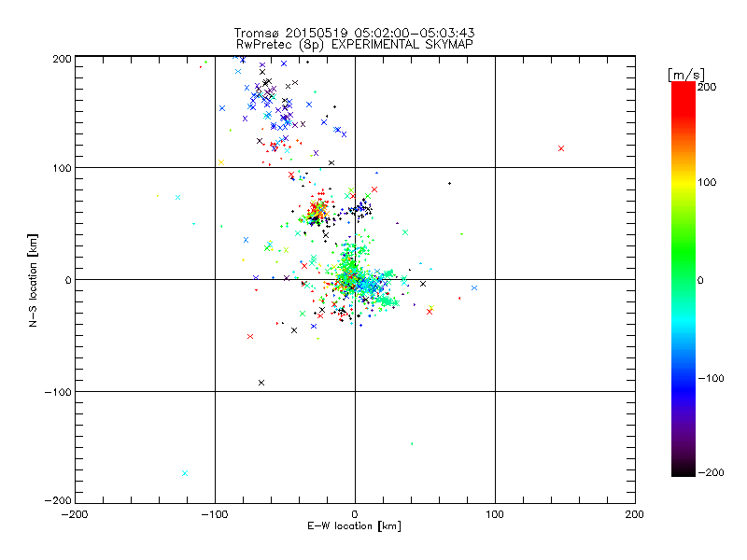Screen dimensions: 747x560
Task: Click the velocity color scale bar
Action: tap(684, 279)
